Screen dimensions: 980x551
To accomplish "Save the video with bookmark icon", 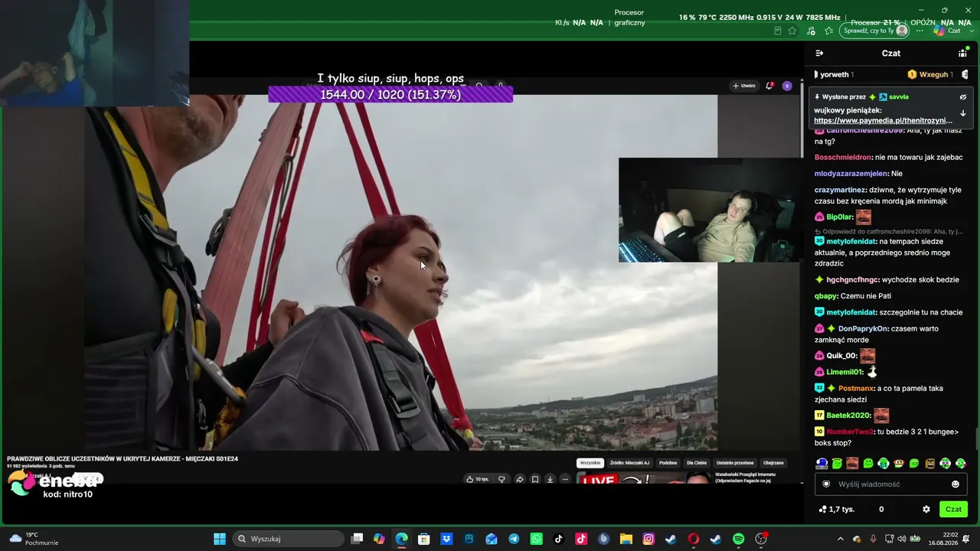I will coord(535,479).
